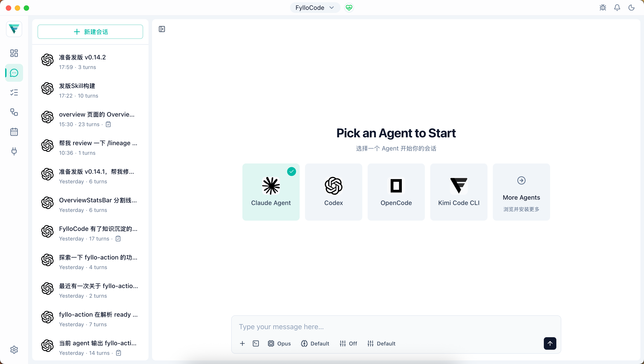Image resolution: width=644 pixels, height=364 pixels.
Task: Open the dashboard grid view icon
Action: point(14,53)
